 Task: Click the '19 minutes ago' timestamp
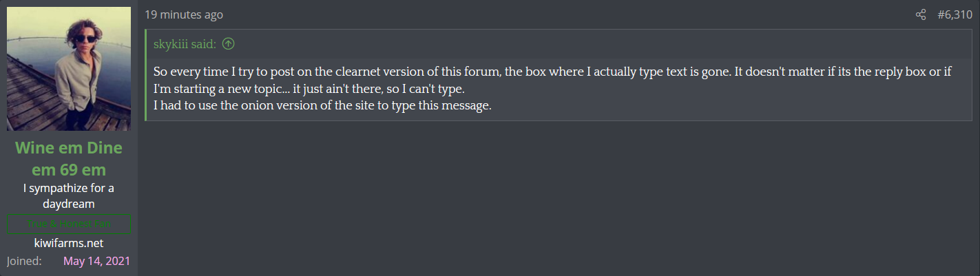tap(184, 14)
